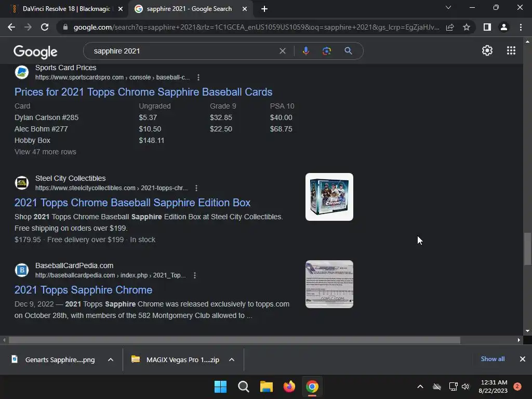Go back to previous page
The height and width of the screenshot is (399, 532).
(11, 27)
